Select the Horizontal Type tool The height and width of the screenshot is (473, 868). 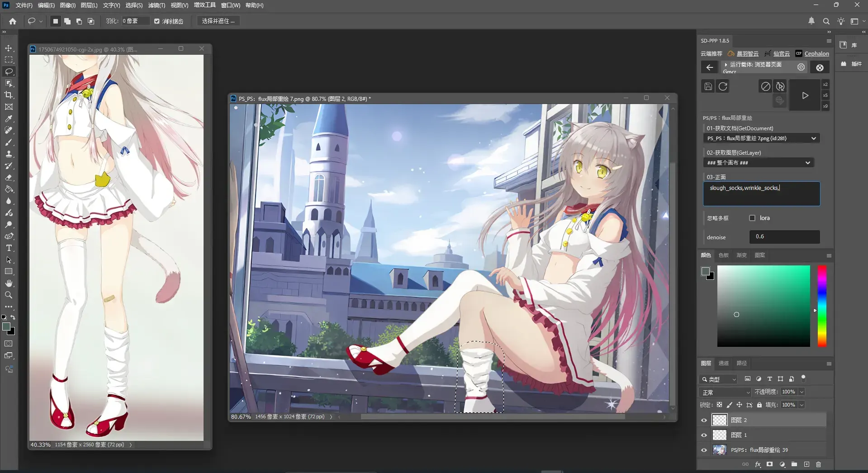click(x=9, y=248)
